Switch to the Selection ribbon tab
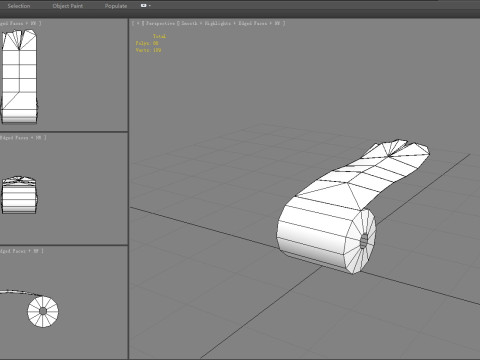 [19, 6]
